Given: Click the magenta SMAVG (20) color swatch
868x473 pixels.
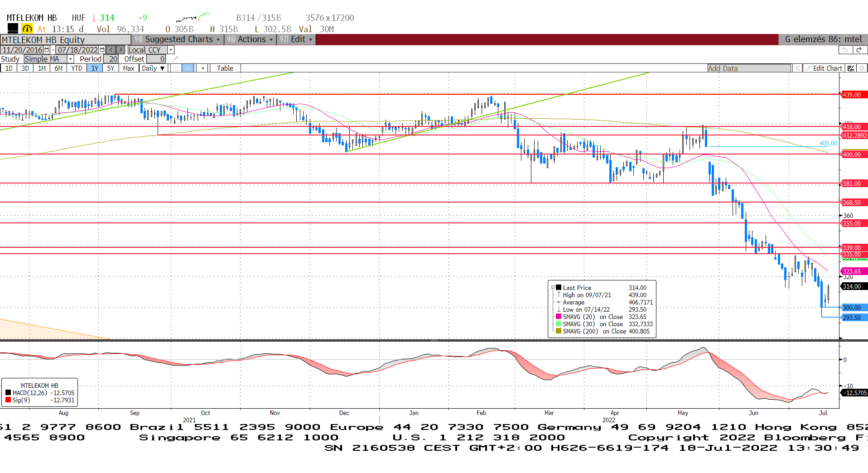Looking at the screenshot, I should click(559, 317).
